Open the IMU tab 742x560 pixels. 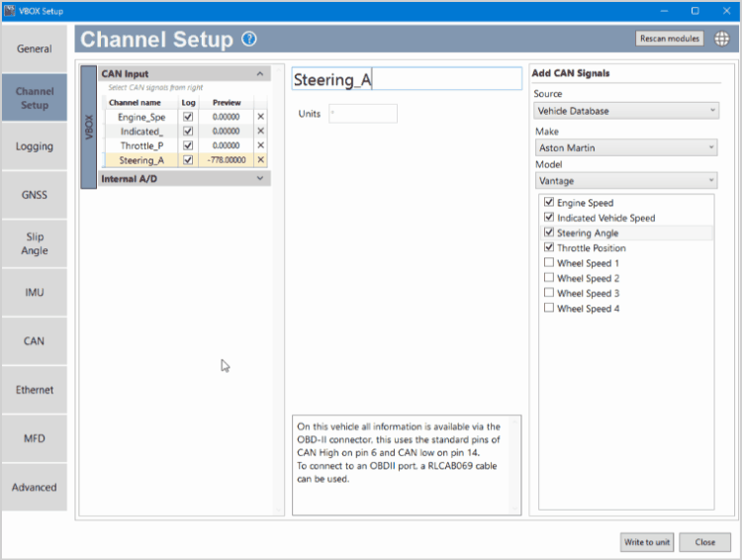34,293
